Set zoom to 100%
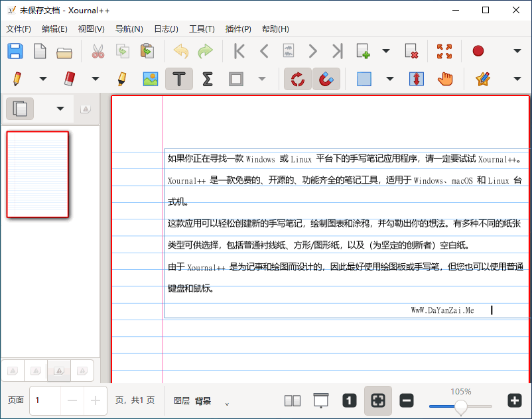The height and width of the screenshot is (419, 532). point(350,400)
